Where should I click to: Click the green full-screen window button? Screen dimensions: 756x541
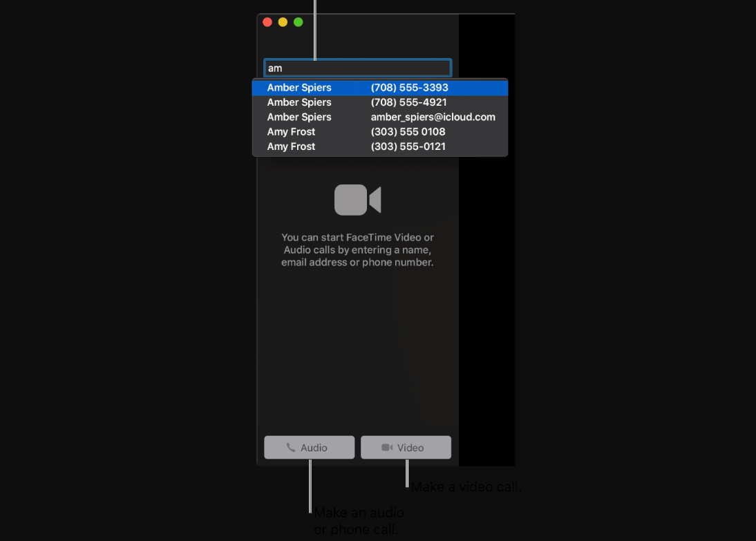click(x=299, y=22)
